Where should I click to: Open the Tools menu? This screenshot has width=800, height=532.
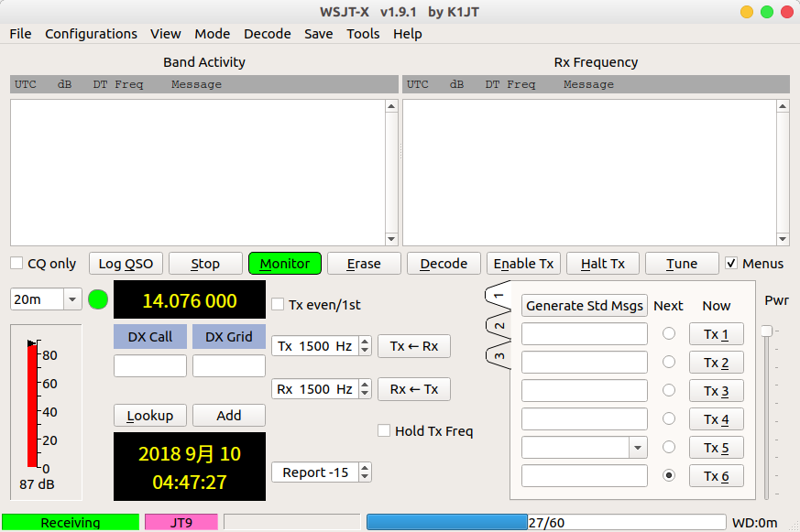(363, 34)
